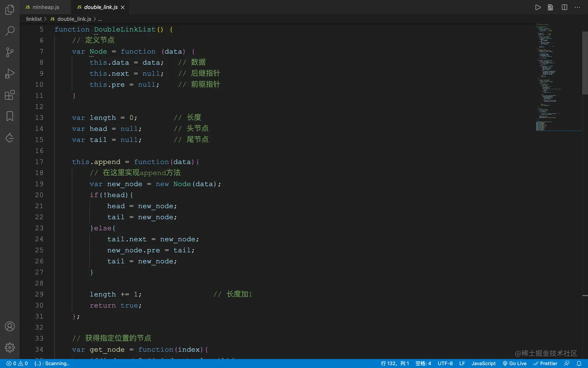
Task: Click the 后继指针 comment
Action: coord(199,73)
